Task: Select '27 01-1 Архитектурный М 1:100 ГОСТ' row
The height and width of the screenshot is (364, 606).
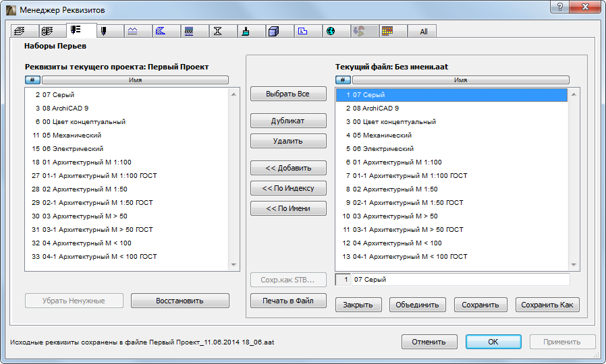Action: pyautogui.click(x=127, y=176)
